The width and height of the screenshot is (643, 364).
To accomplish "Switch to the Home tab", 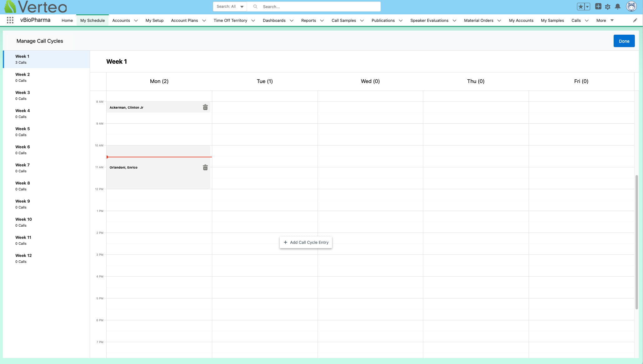I will pos(67,20).
